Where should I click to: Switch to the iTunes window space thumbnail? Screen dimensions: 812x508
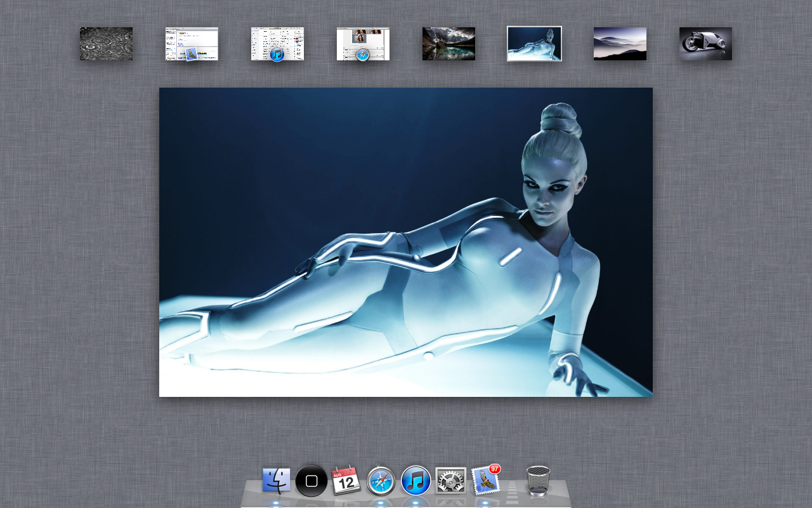click(x=277, y=44)
